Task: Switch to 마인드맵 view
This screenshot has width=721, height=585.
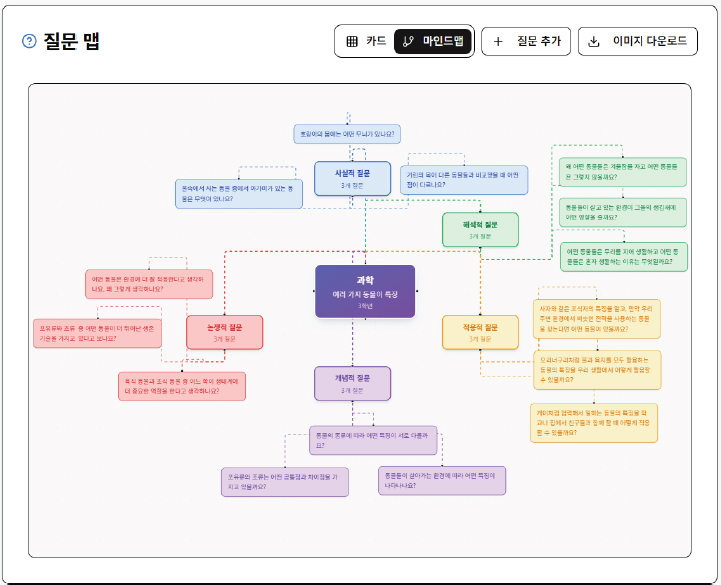Action: [433, 41]
